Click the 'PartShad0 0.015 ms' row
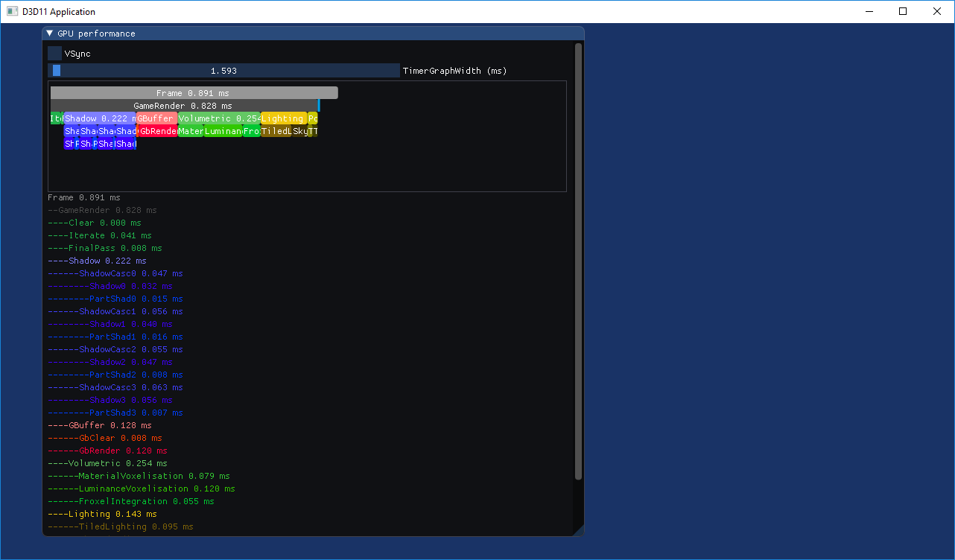Viewport: 955px width, 560px height. 115,299
